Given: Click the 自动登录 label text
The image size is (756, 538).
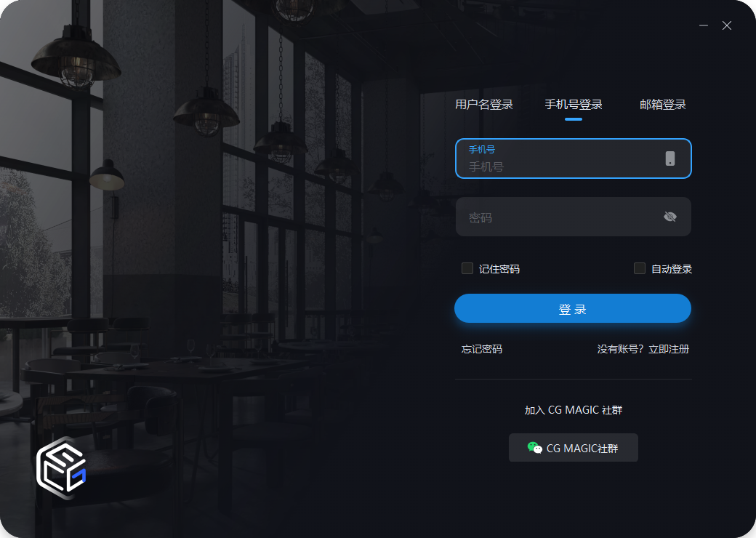Looking at the screenshot, I should click(x=672, y=269).
